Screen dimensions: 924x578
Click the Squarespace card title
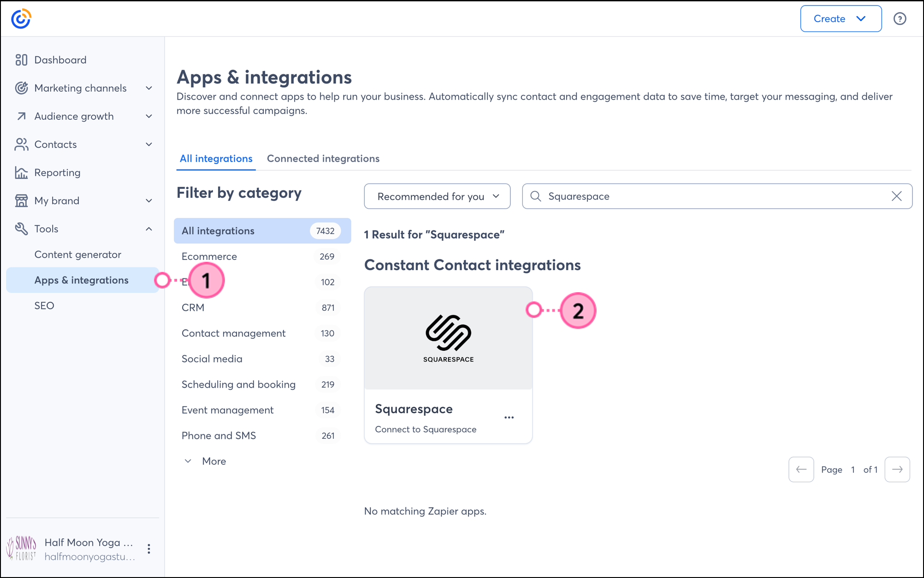pyautogui.click(x=414, y=409)
